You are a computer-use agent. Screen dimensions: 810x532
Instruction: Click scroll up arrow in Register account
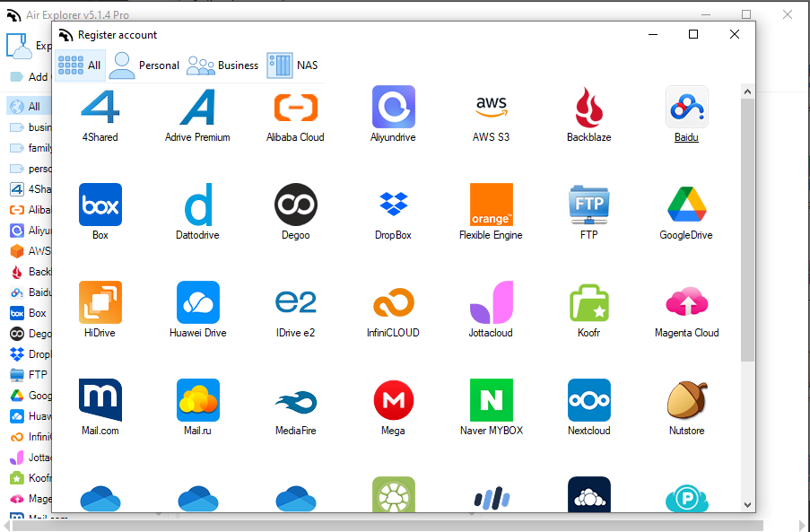tap(747, 92)
